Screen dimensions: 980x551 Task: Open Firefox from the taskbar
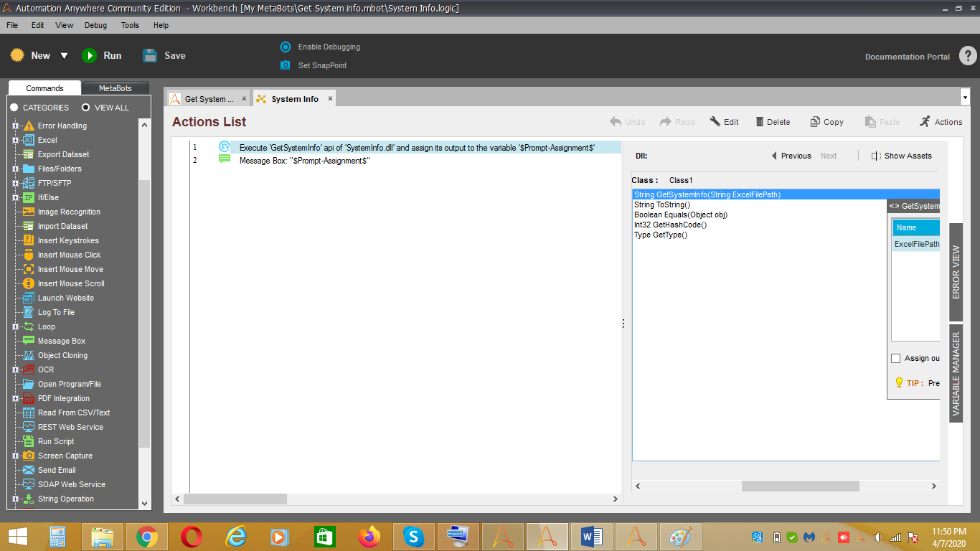pos(369,536)
